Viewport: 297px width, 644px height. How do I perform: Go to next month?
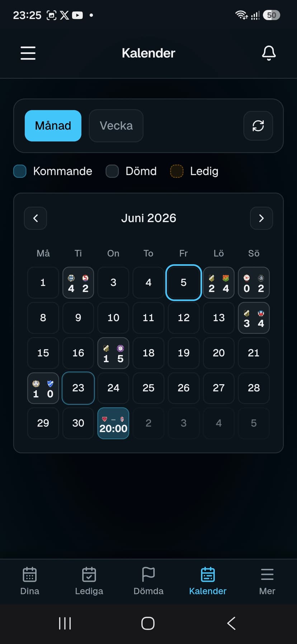(261, 218)
